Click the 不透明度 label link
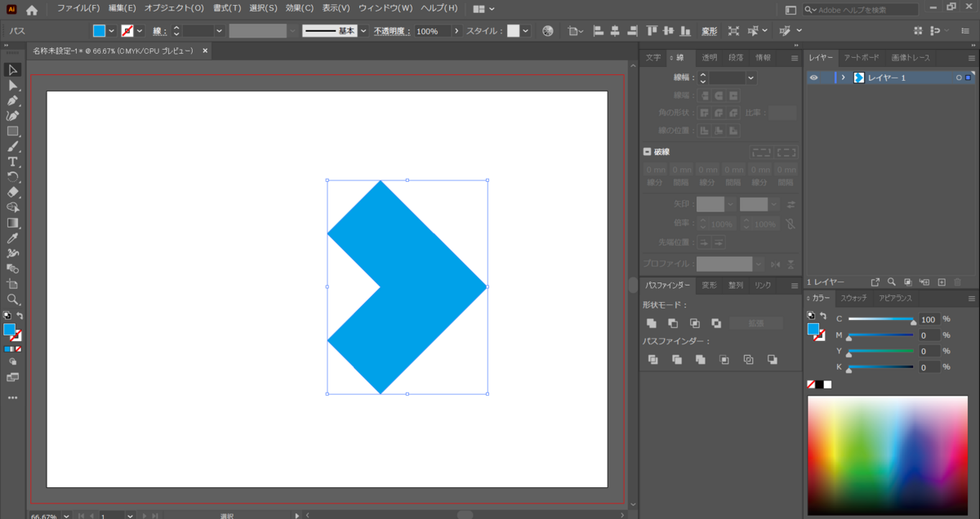 (x=391, y=31)
